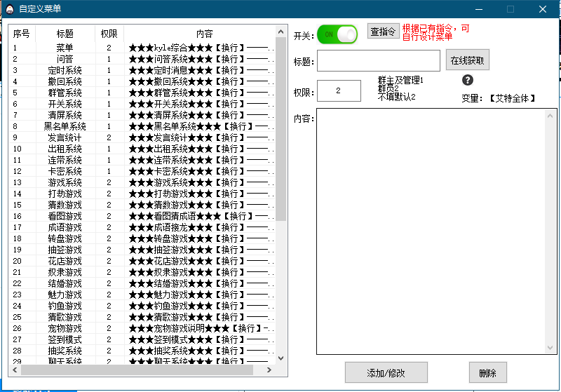Click the ★★★定时消息★★★ content cell
The image size is (561, 392).
200,70
